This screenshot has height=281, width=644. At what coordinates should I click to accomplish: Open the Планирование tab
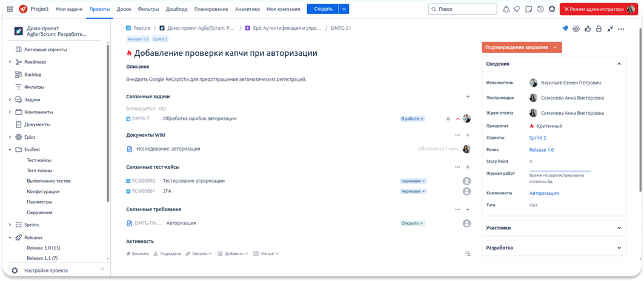point(211,8)
